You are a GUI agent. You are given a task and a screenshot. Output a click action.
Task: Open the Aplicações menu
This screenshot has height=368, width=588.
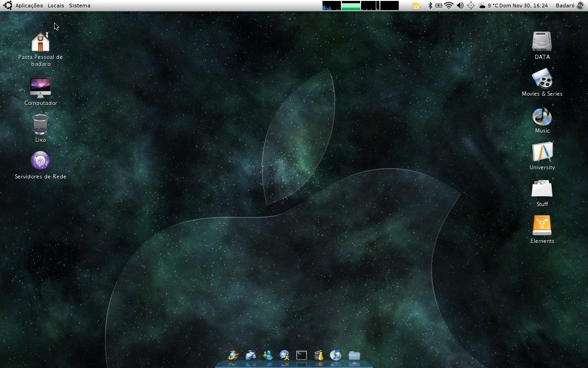click(x=29, y=6)
